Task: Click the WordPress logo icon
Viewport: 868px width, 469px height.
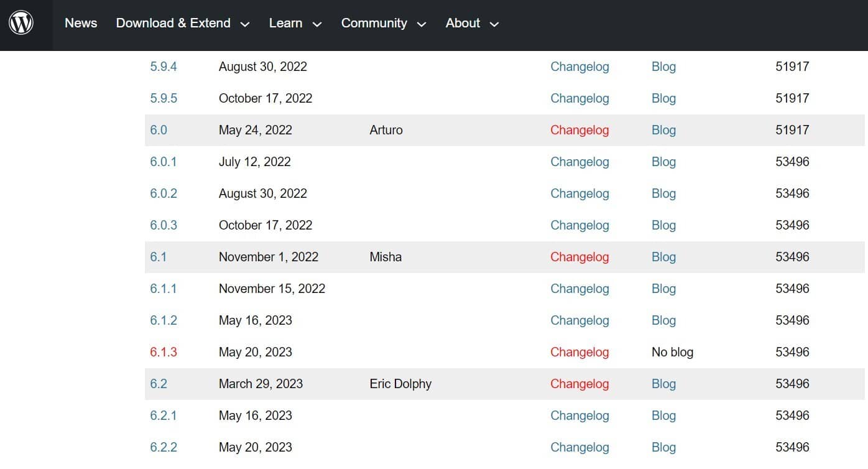Action: pos(21,24)
